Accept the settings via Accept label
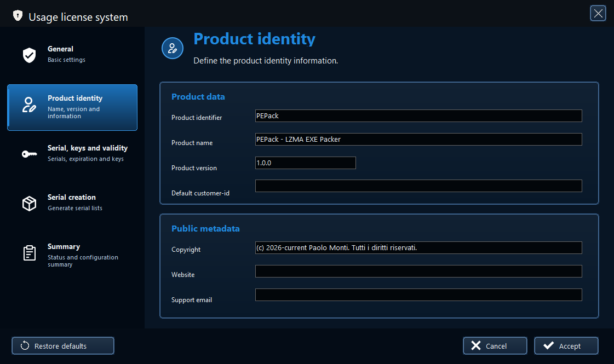The image size is (614, 364). click(x=570, y=346)
